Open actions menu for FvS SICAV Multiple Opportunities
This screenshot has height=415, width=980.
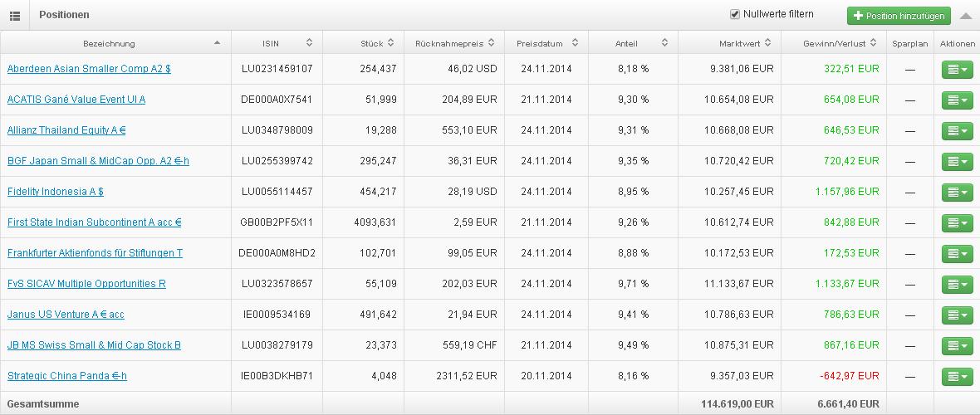pos(957,284)
